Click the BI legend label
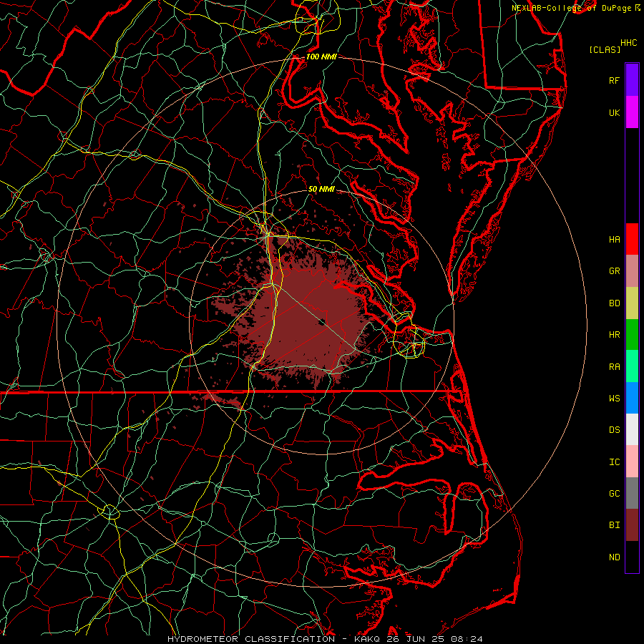 (x=614, y=525)
